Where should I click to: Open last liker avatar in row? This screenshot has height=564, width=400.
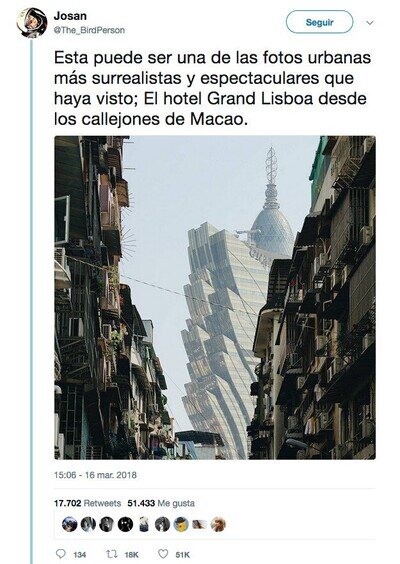pos(218,524)
